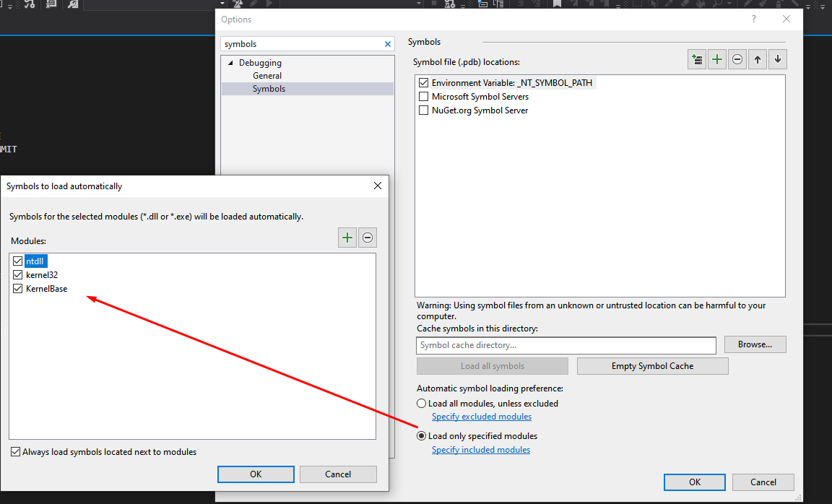Click the Empty Symbol Cache button
Viewport: 832px width, 504px height.
tap(652, 366)
